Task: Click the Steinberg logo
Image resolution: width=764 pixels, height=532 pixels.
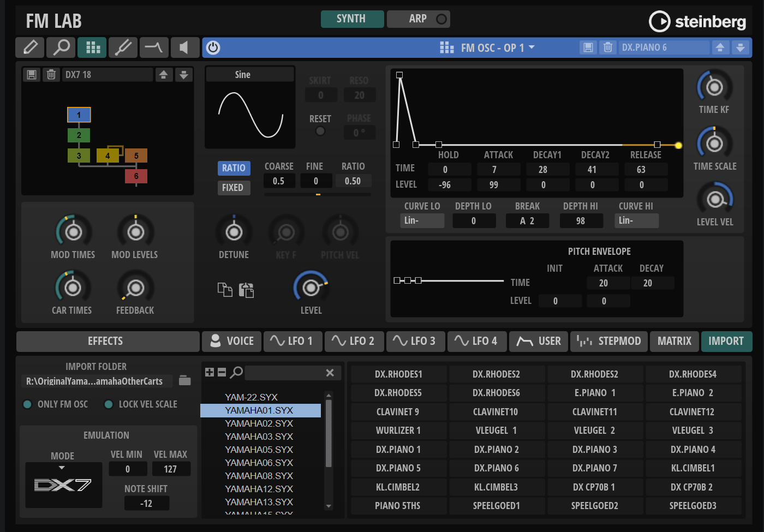Action: (697, 21)
